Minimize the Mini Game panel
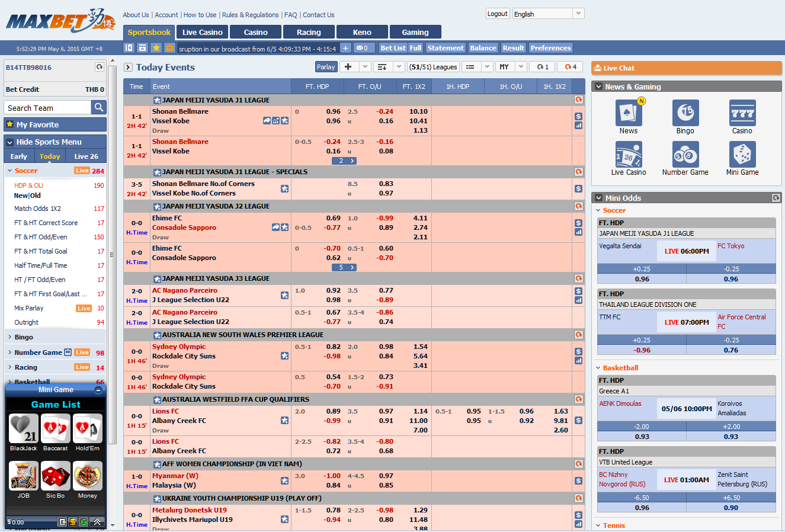This screenshot has width=785, height=532. [98, 390]
